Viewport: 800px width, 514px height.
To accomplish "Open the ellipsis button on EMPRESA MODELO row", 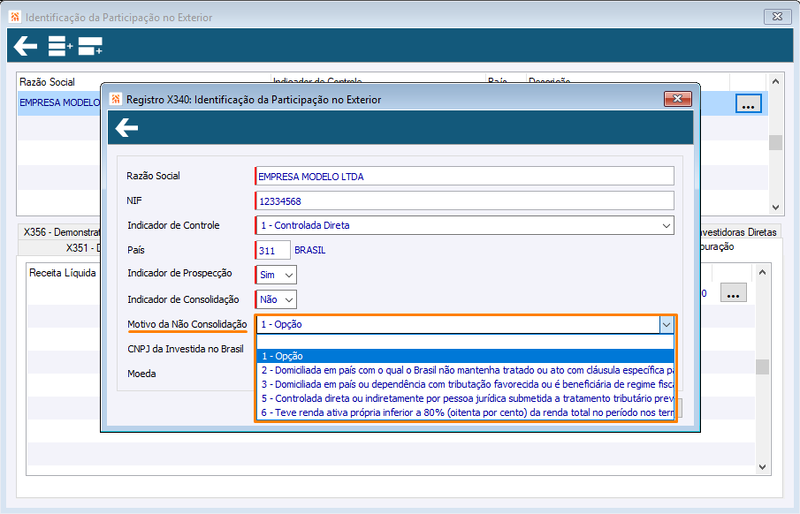I will point(748,103).
